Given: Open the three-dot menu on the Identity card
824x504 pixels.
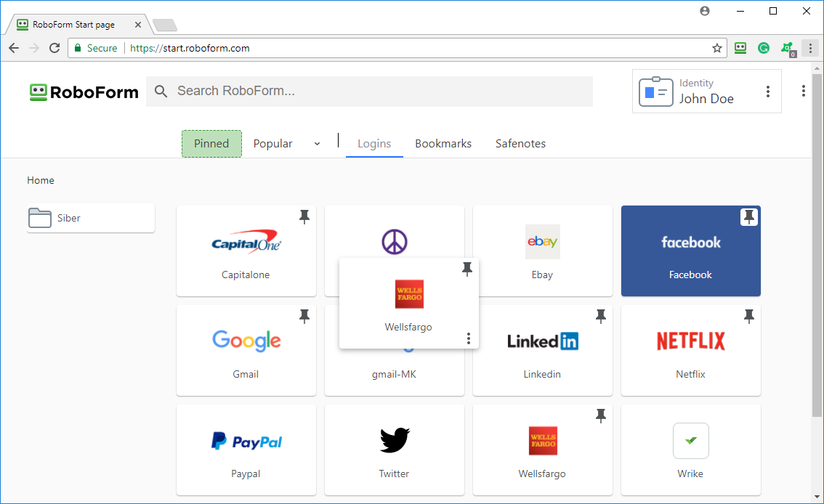Looking at the screenshot, I should coord(768,92).
